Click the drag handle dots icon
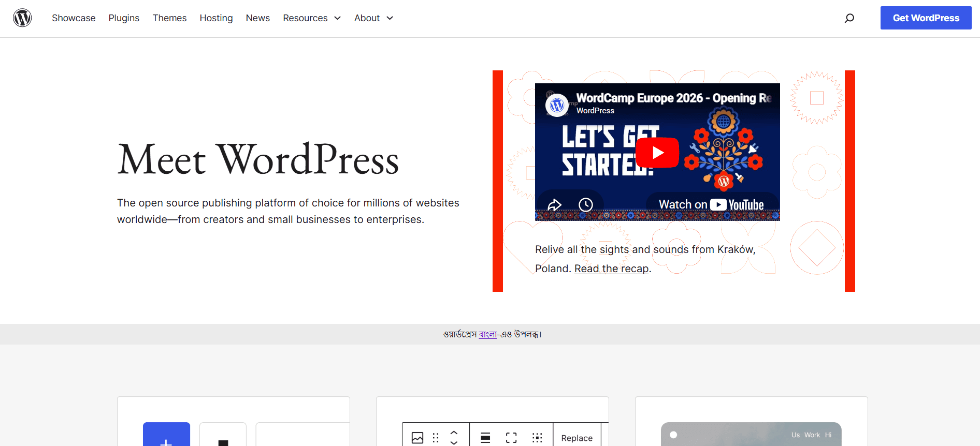 (436, 438)
